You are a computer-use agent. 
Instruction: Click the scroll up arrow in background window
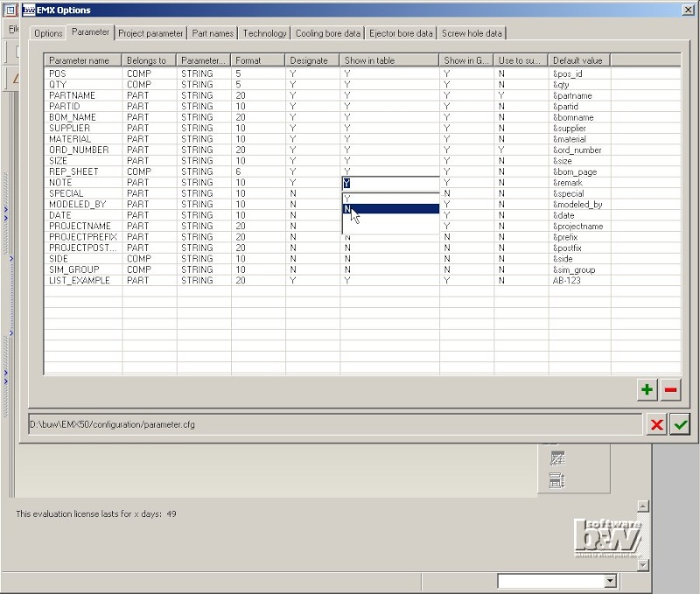(643, 506)
